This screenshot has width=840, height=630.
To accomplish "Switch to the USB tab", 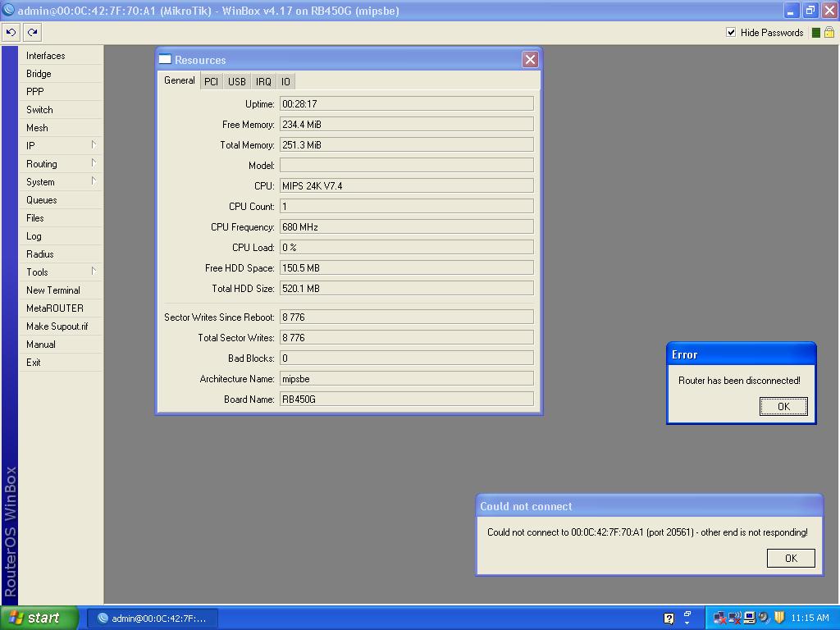I will coord(237,81).
